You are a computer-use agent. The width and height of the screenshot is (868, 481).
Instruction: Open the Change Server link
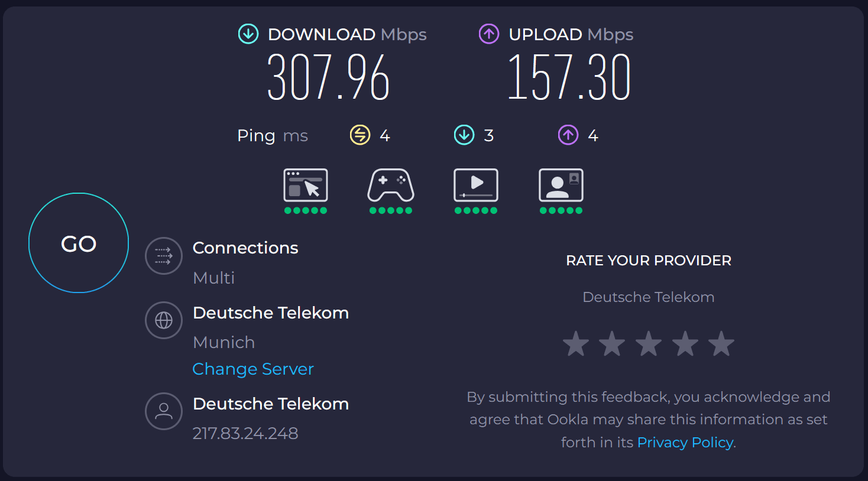253,369
